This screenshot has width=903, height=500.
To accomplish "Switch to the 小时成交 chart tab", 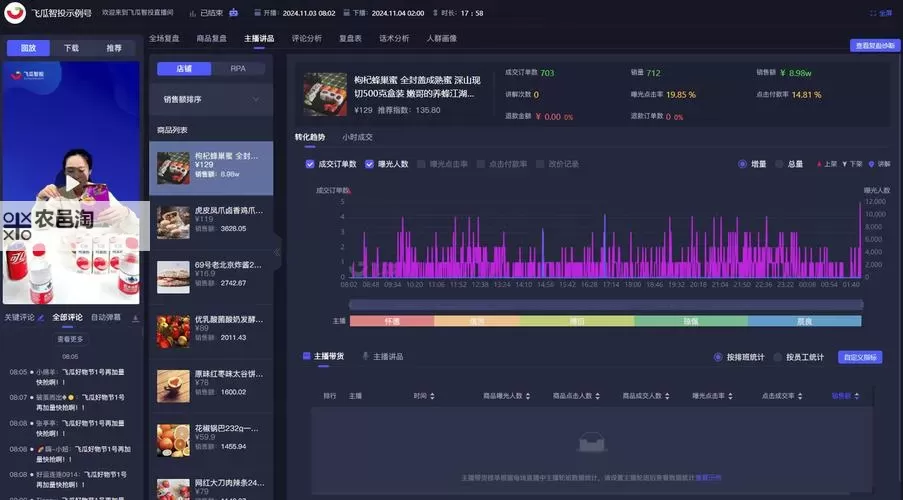I will point(357,137).
